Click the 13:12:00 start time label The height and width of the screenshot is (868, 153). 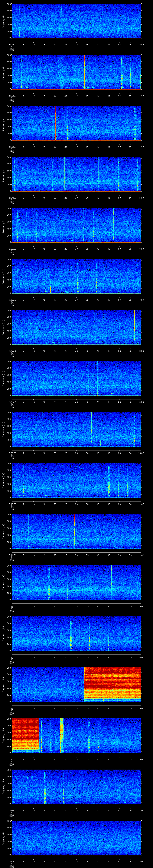pos(12,606)
